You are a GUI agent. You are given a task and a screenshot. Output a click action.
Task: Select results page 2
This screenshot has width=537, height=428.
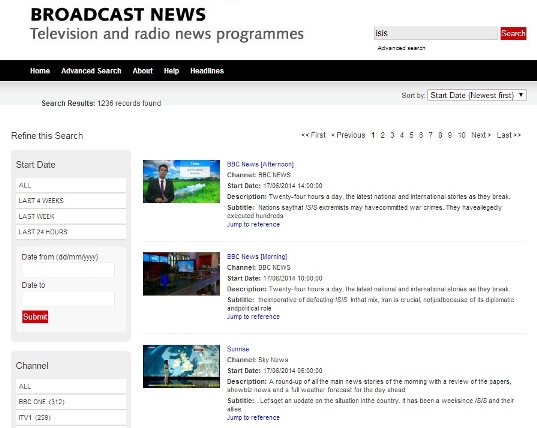point(383,135)
